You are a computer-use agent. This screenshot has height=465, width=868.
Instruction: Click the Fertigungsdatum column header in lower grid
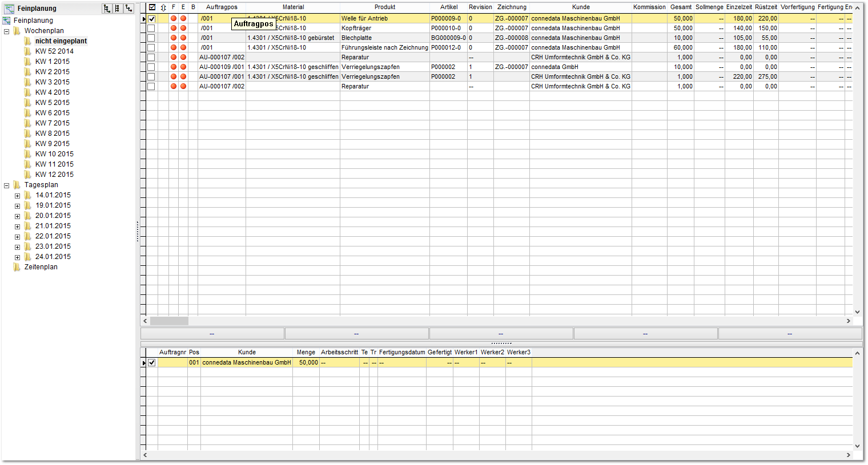[x=402, y=353]
